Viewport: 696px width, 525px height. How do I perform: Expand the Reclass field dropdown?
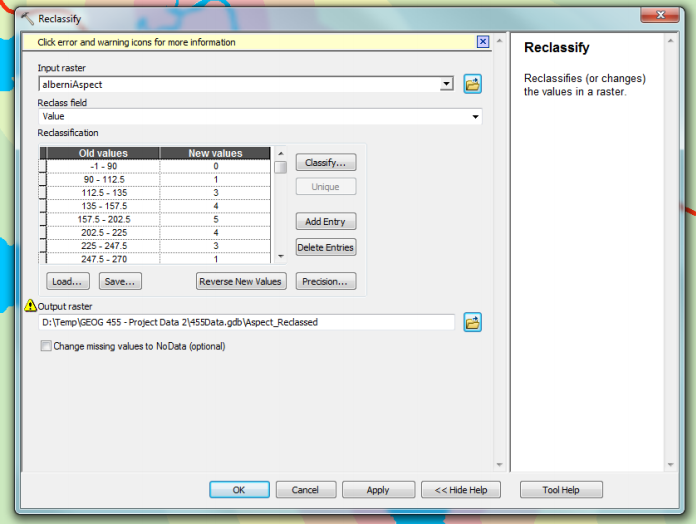click(x=475, y=117)
